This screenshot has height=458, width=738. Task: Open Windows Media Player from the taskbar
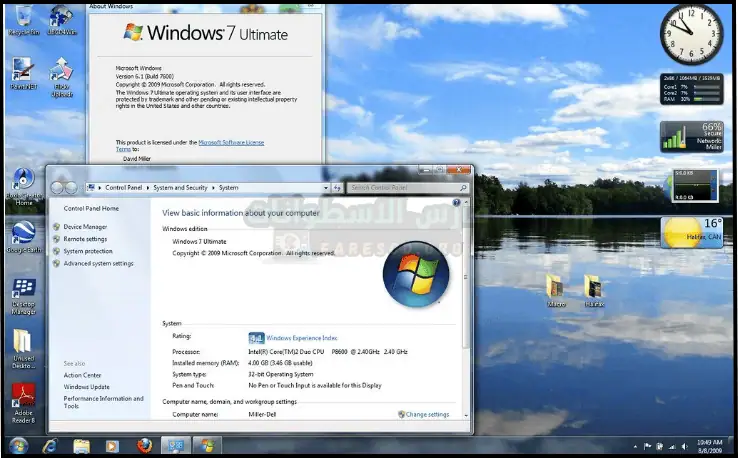113,445
